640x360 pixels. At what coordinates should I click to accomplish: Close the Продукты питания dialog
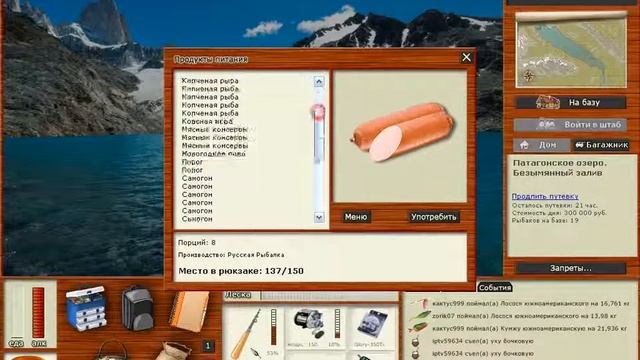click(x=466, y=58)
